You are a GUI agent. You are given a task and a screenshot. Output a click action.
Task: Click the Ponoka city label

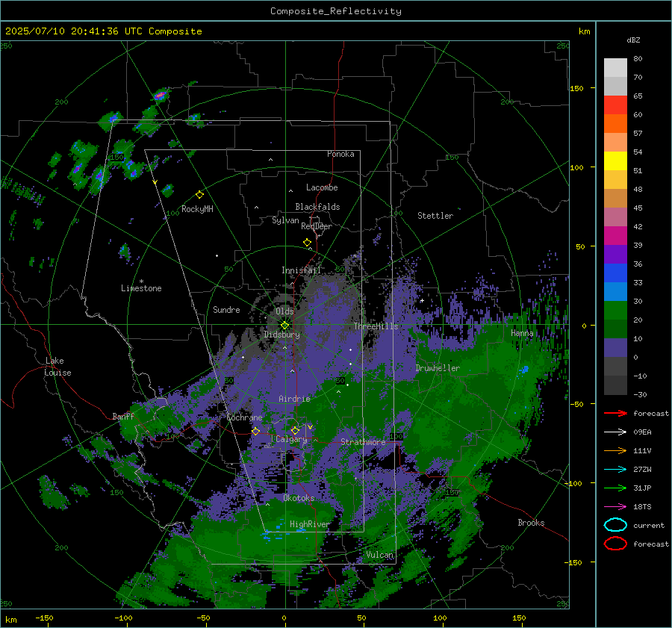(x=340, y=154)
